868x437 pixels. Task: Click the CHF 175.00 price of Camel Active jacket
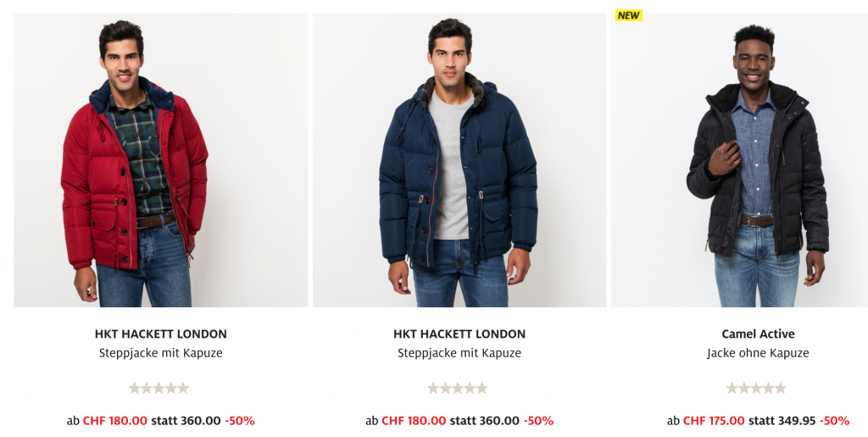coord(714,421)
